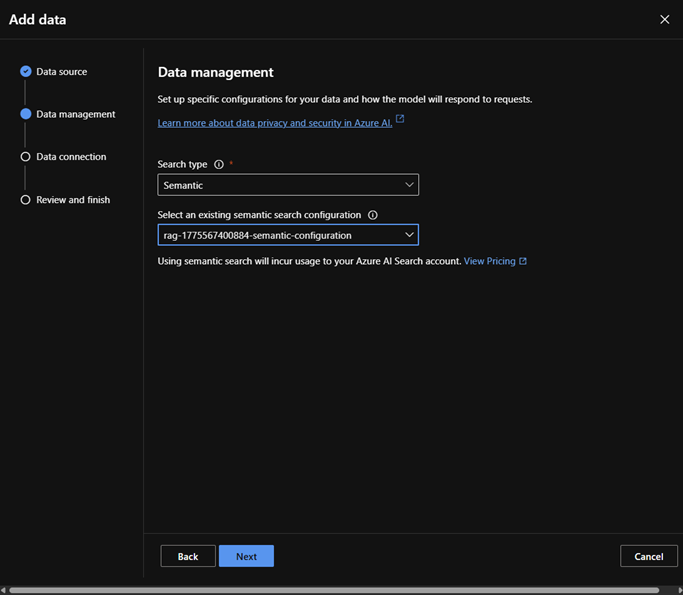The width and height of the screenshot is (683, 595).
Task: Select the Data connection step label
Action: tap(71, 157)
